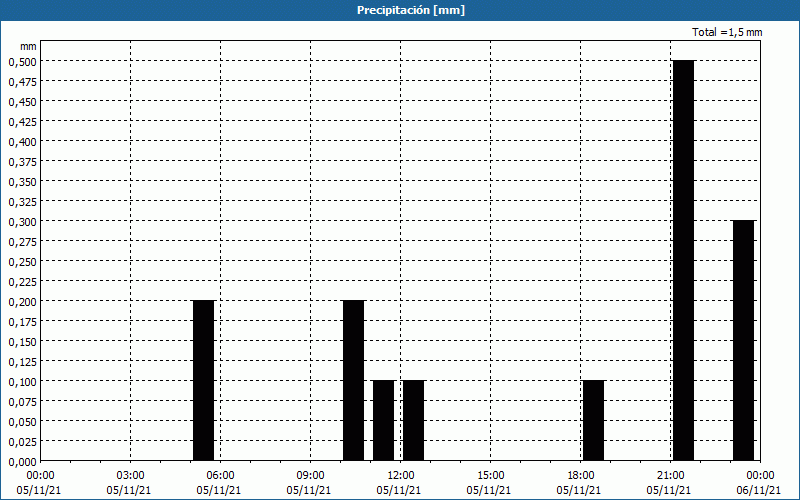The image size is (800, 500).
Task: Click the 0,350 y-axis value
Action: pyautogui.click(x=22, y=182)
